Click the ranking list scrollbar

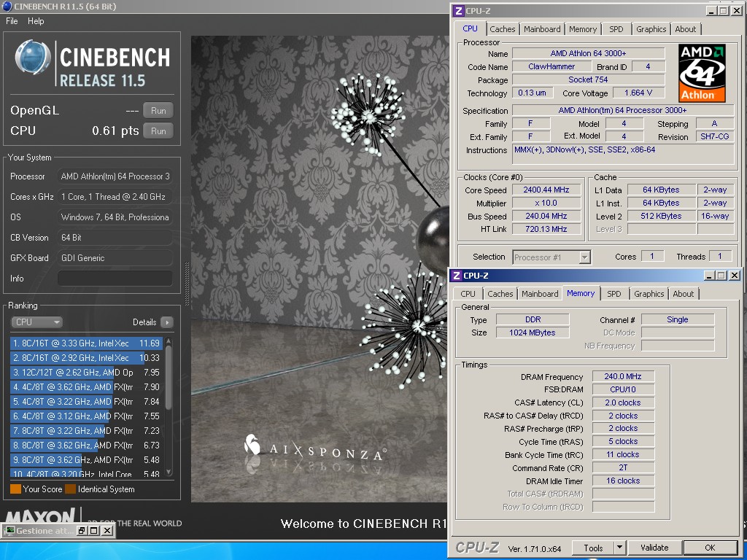click(x=169, y=376)
